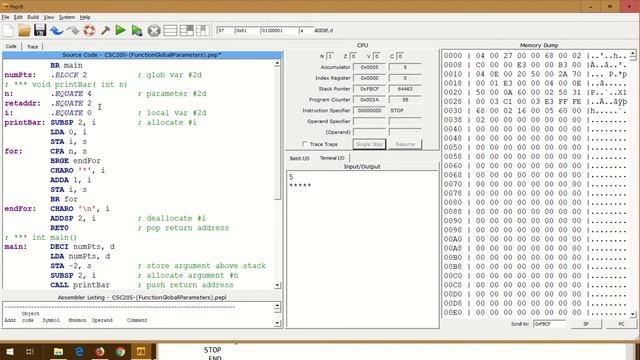Open the System menu
Viewport: 640px width, 360px height.
point(67,17)
